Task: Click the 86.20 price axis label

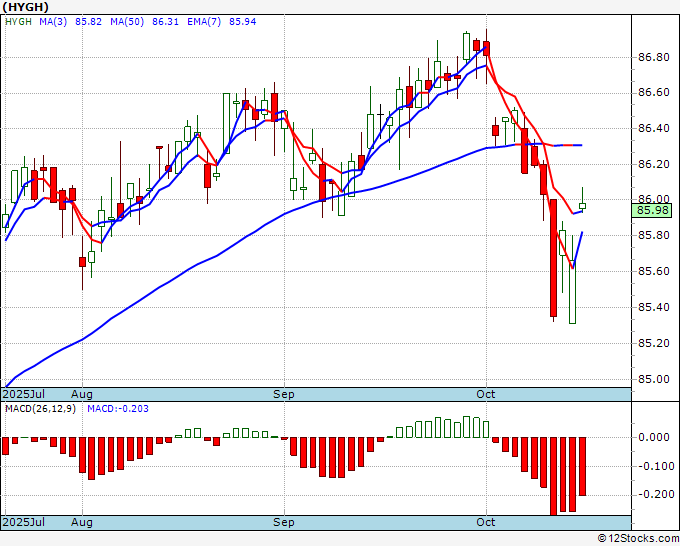Action: tap(653, 164)
